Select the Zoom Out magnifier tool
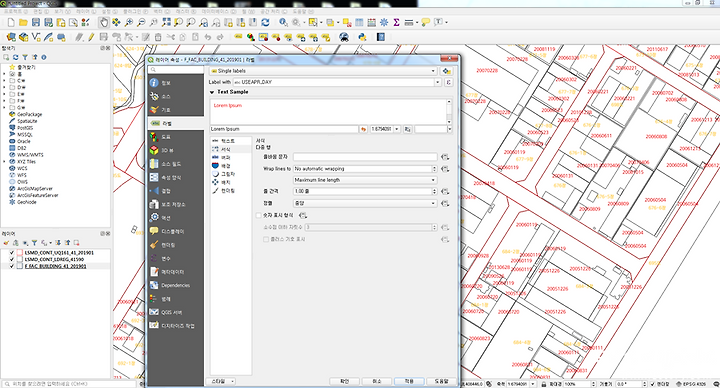 141,22
